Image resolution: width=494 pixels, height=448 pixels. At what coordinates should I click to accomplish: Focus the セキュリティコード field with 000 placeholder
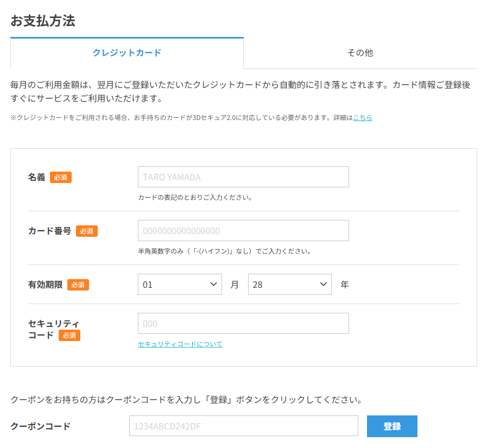click(243, 323)
